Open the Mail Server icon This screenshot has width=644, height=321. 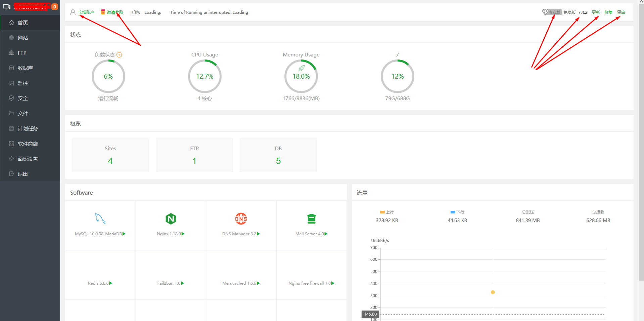point(312,219)
